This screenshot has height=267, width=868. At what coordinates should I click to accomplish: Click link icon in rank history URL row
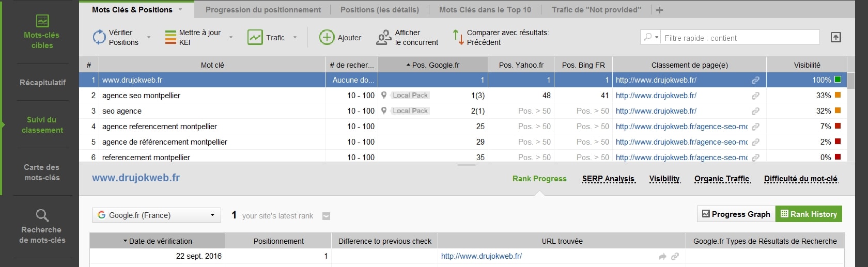(675, 256)
